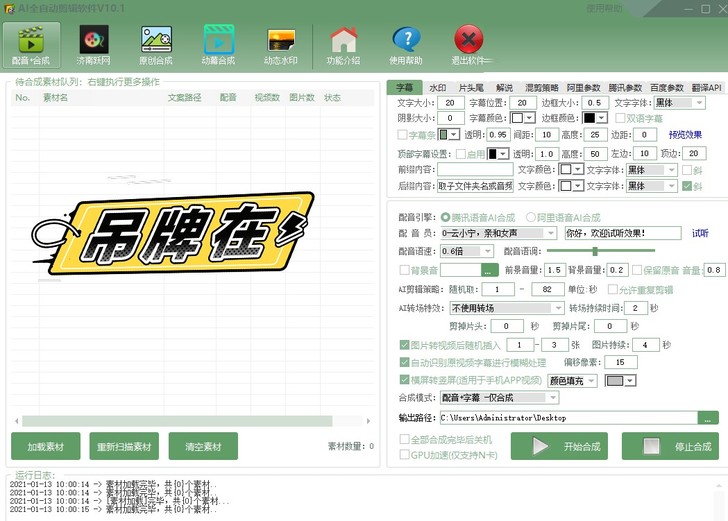Open the 动态水印 toolbar module
Screen dimensions: 728x521
pos(281,46)
